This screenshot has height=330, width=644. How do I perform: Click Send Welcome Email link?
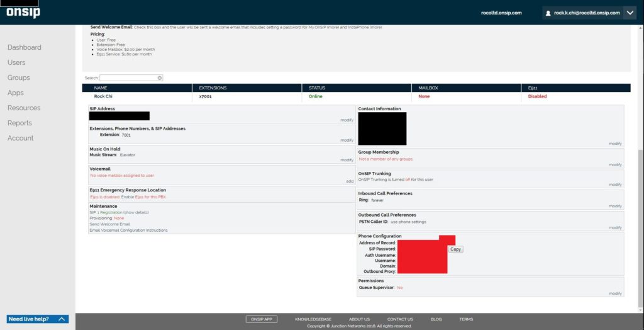point(110,224)
